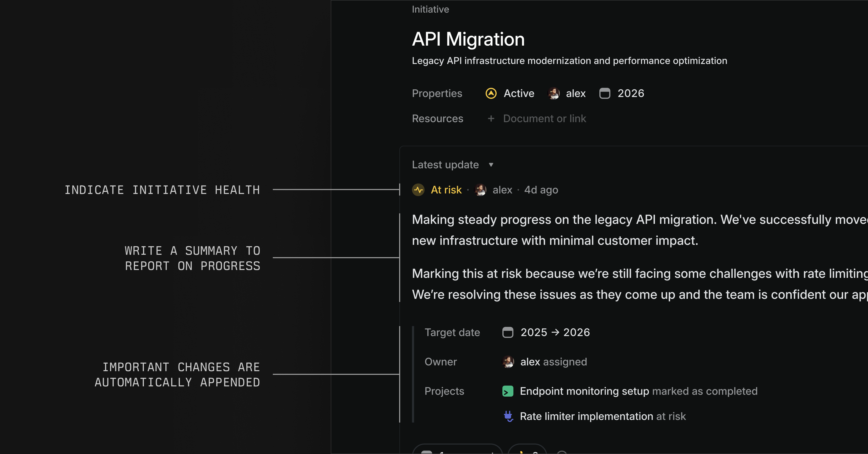
Task: Click the alex avatar icon in properties
Action: [x=554, y=93]
